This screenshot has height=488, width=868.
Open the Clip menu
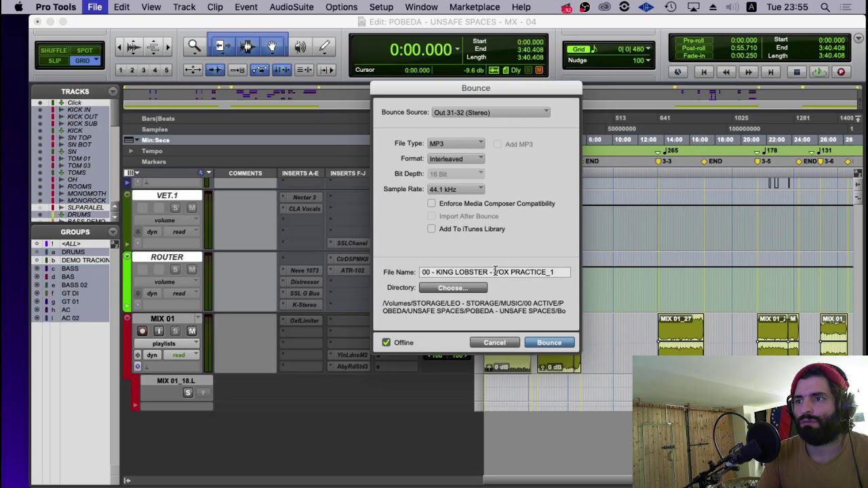click(215, 7)
